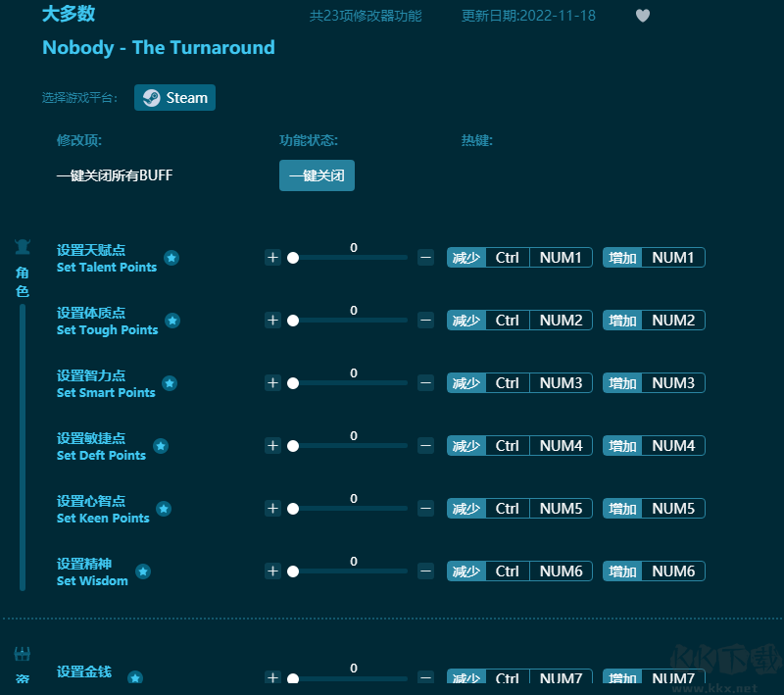Click the star beside Set Tough Points
Image resolution: width=784 pixels, height=695 pixels.
tap(171, 322)
